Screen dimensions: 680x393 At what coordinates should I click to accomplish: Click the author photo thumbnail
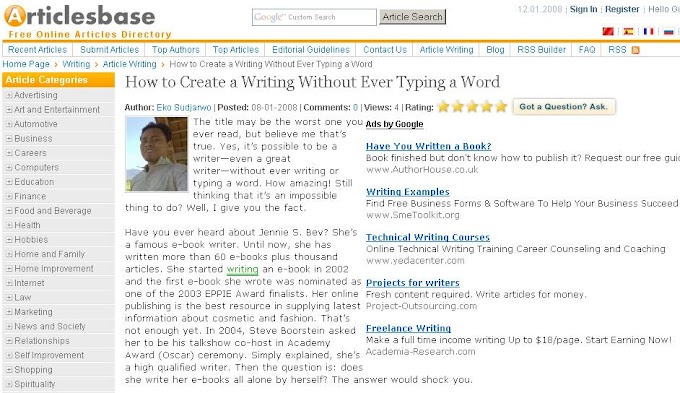coord(157,154)
